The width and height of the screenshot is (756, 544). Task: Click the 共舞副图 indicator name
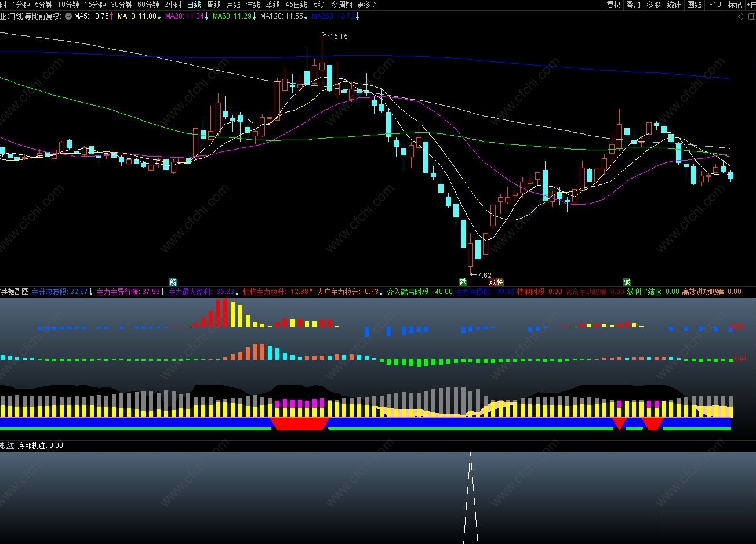pyautogui.click(x=14, y=292)
